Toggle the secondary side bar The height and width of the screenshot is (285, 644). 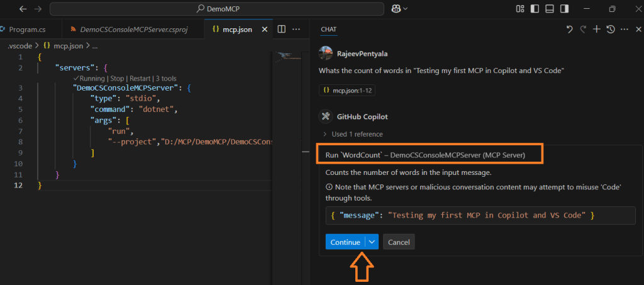click(x=563, y=9)
